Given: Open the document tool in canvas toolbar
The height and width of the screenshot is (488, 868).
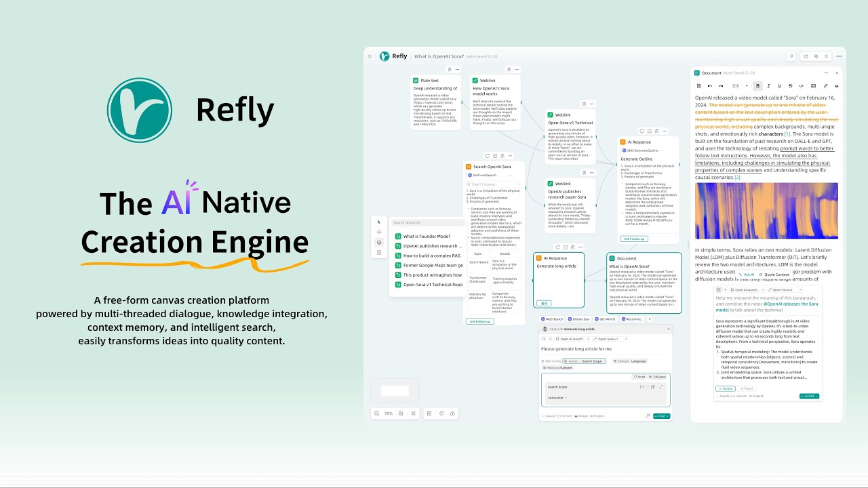Looking at the screenshot, I should (379, 253).
